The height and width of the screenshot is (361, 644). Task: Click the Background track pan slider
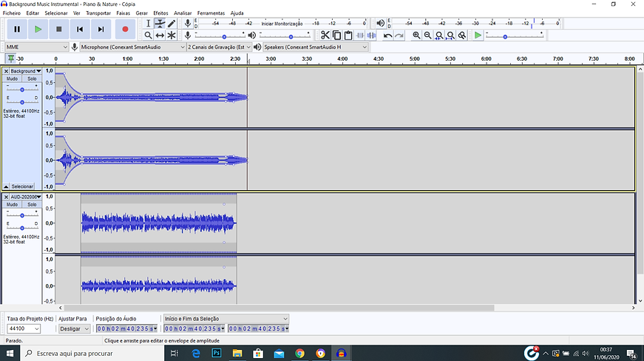(22, 101)
